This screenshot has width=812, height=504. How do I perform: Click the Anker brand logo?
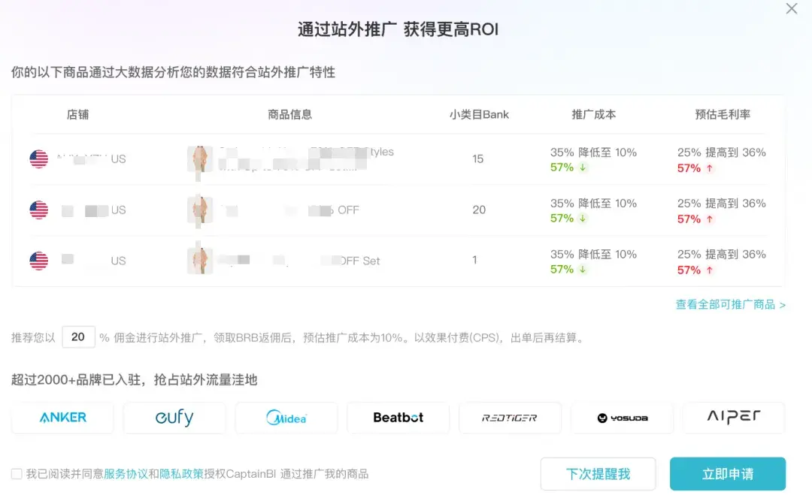tap(63, 418)
